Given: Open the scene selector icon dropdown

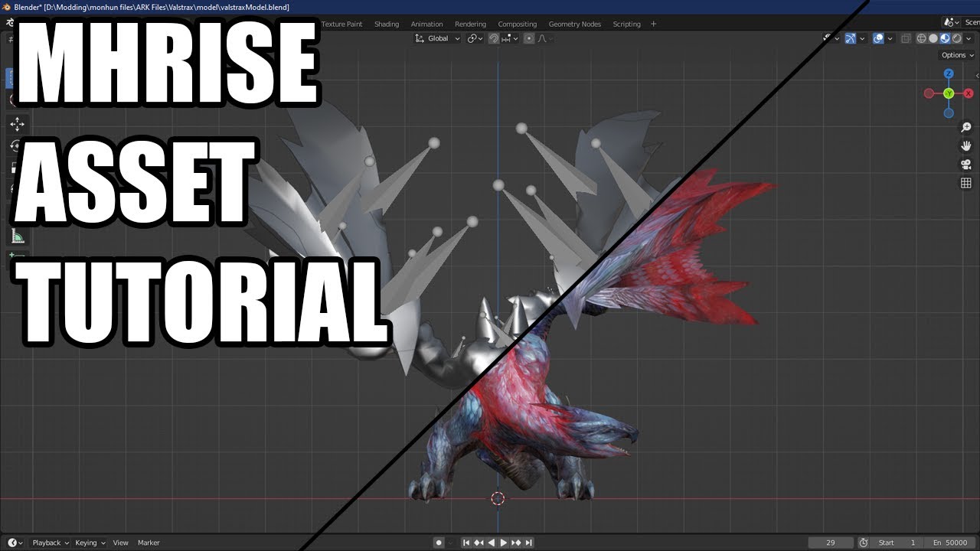Looking at the screenshot, I should [x=952, y=23].
